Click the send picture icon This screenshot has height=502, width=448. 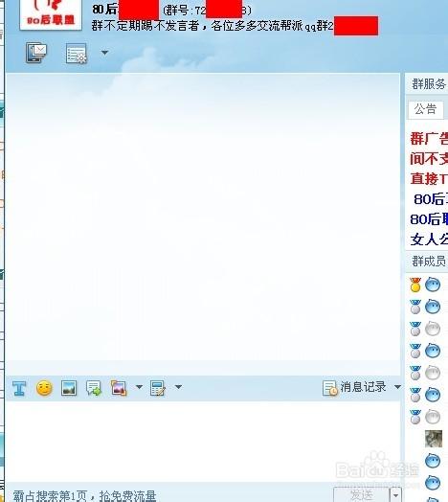tap(69, 388)
